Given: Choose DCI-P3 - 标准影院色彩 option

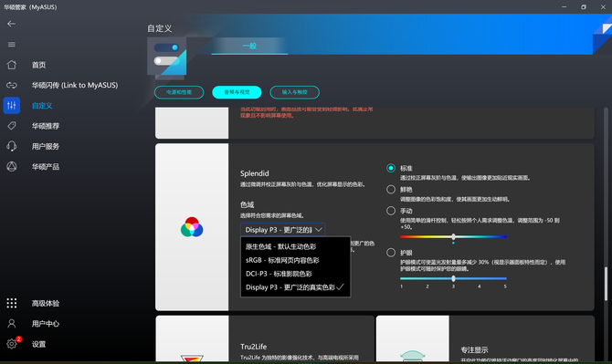Looking at the screenshot, I should tap(295, 274).
